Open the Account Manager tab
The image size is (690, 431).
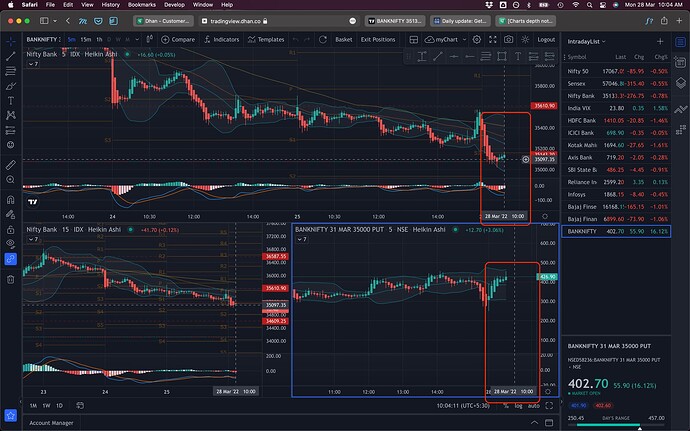51,423
